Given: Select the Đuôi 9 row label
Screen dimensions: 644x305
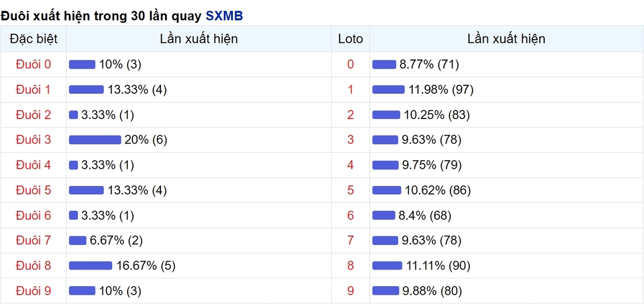Looking at the screenshot, I should 33,291.
